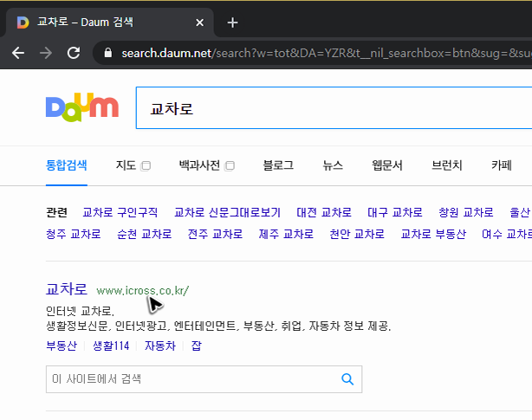Open the 카페 tab
The width and height of the screenshot is (532, 420).
point(502,165)
